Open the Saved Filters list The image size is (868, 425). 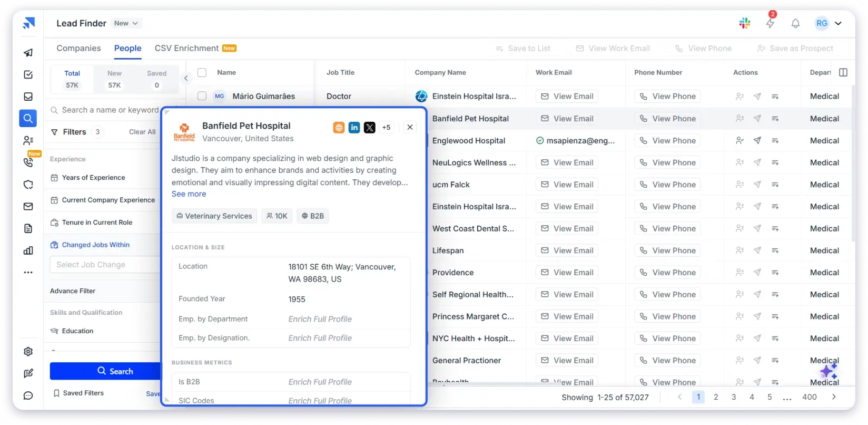point(78,393)
